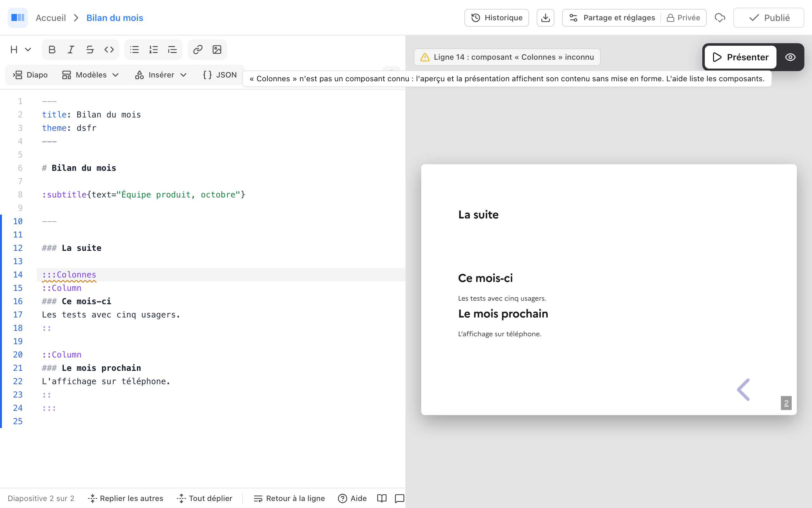This screenshot has width=812, height=508.
Task: Open Historique
Action: click(x=497, y=18)
